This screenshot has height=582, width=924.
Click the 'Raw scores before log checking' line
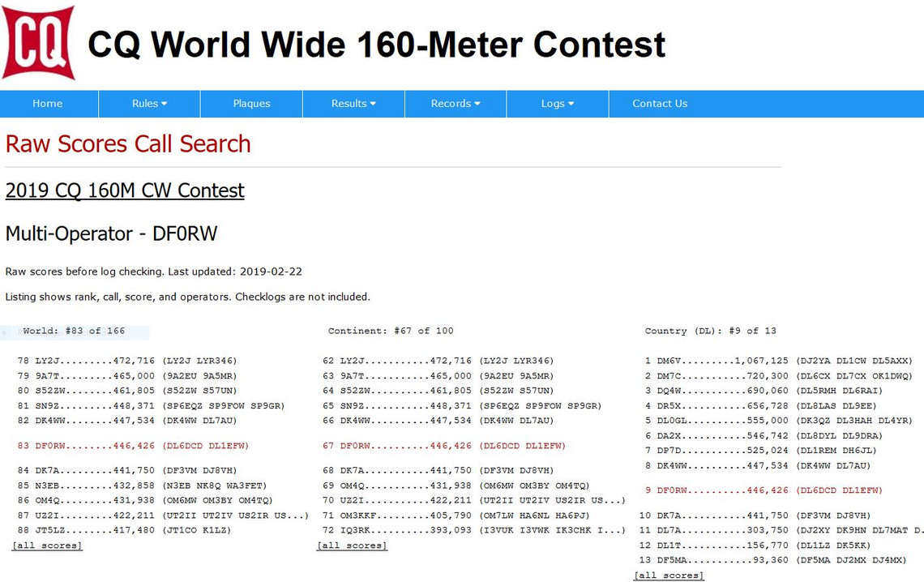(154, 272)
